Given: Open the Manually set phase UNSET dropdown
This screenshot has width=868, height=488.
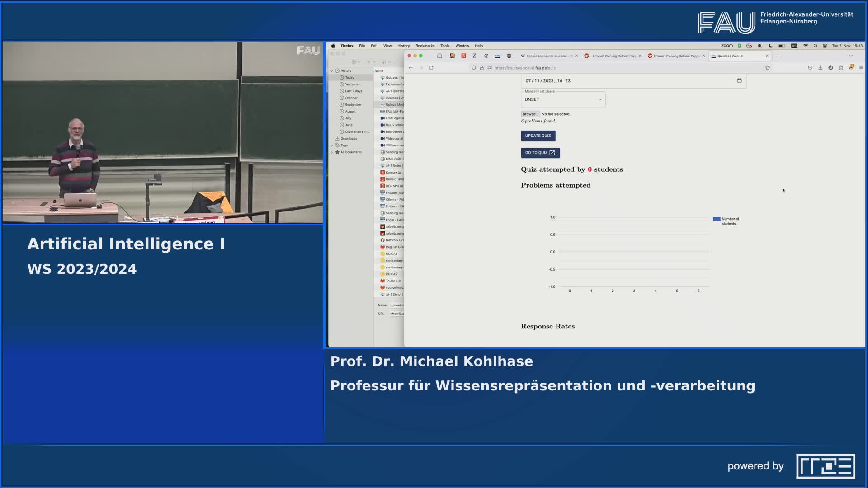Looking at the screenshot, I should pos(563,99).
